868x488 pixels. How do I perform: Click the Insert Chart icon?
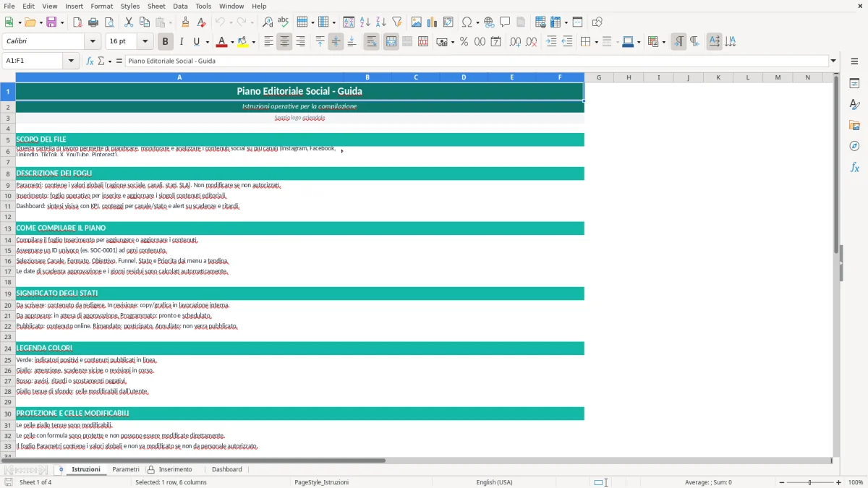click(x=432, y=22)
